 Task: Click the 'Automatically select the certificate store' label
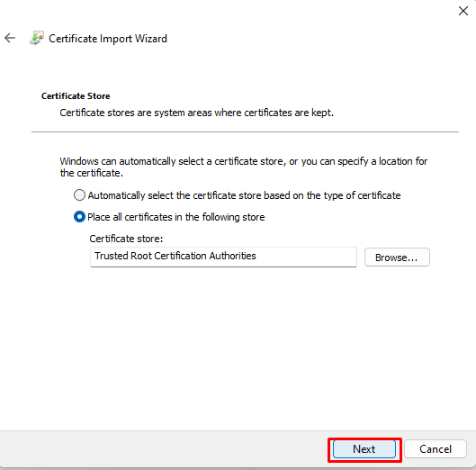[x=244, y=195]
